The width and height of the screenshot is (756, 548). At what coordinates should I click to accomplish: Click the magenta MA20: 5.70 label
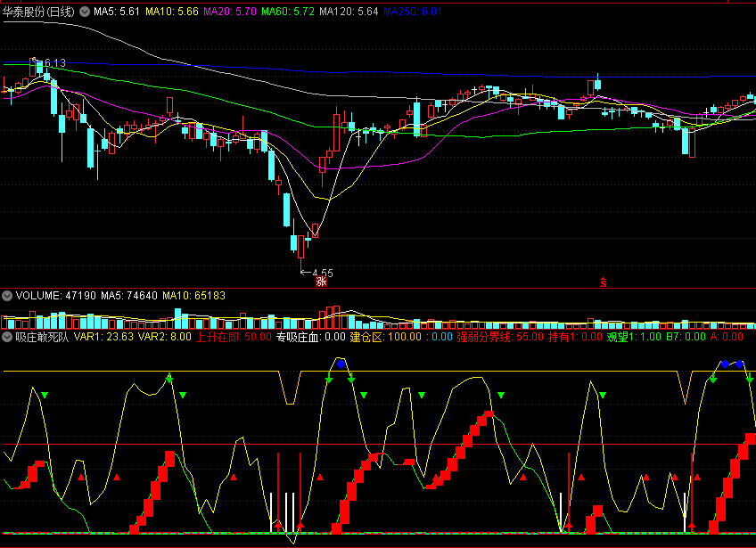click(x=230, y=12)
